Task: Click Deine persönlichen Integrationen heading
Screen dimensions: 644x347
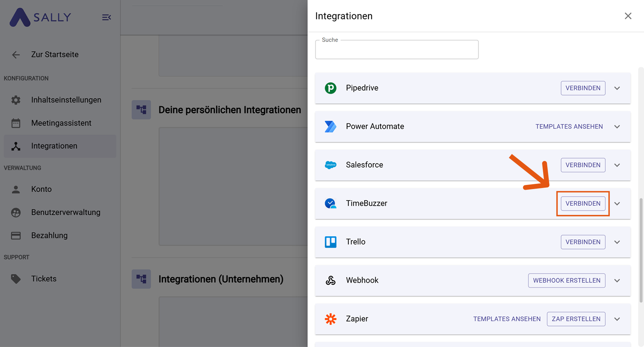Action: [230, 110]
